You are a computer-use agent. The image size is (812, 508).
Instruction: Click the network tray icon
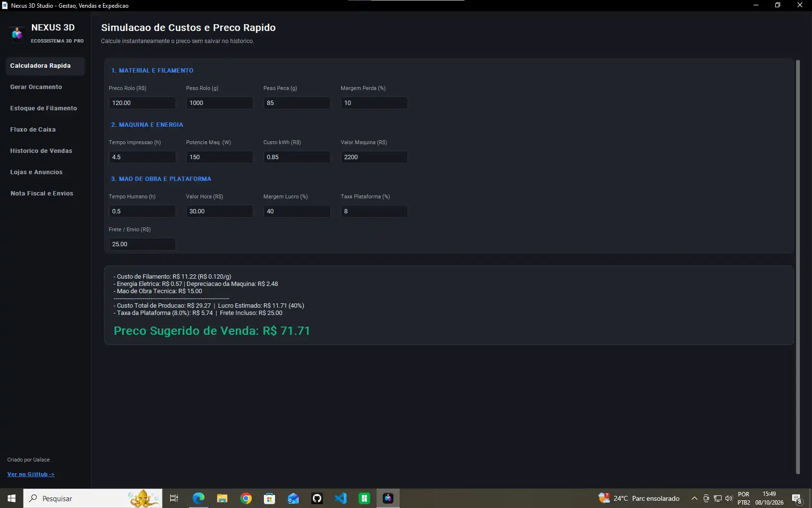718,498
